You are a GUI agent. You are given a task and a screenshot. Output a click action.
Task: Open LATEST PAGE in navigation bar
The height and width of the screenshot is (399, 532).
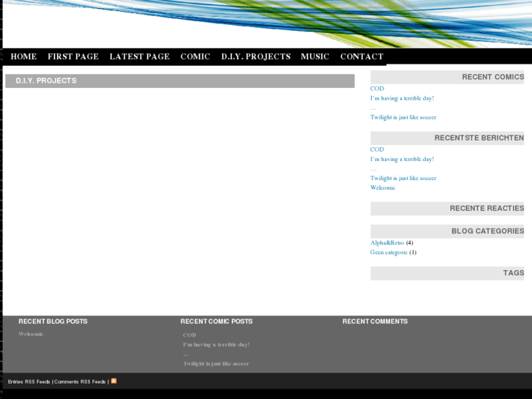click(x=140, y=56)
